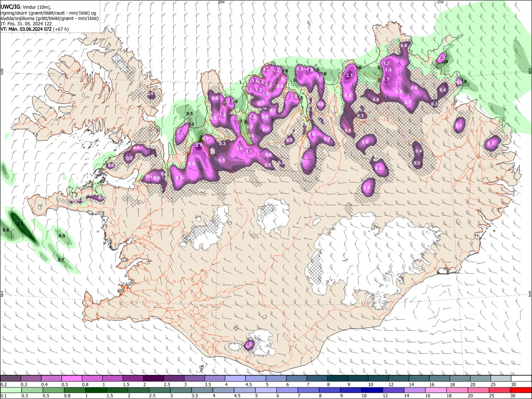Viewport: 532px width, 399px height.
Task: Click the '30' label in the sleet/snow scale
Action: [514, 384]
